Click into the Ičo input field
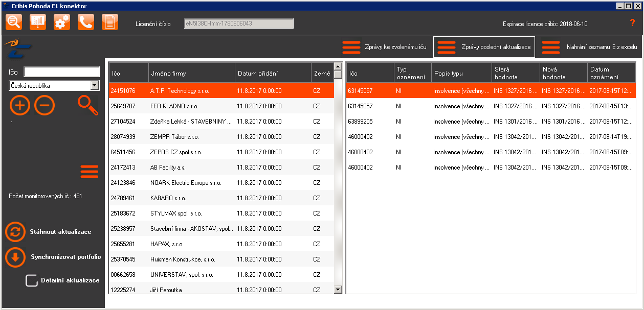The image size is (644, 310). tap(62, 71)
